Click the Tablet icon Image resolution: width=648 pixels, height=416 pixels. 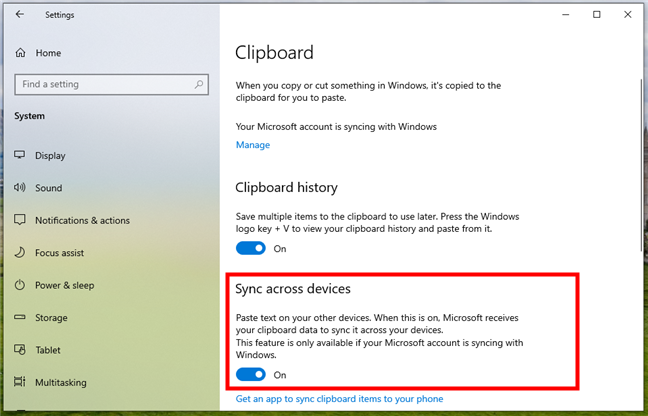pyautogui.click(x=19, y=349)
